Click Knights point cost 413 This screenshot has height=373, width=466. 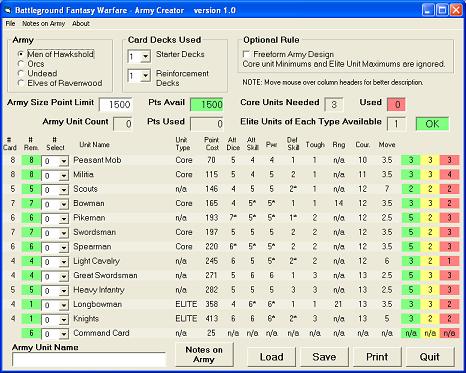tap(212, 318)
